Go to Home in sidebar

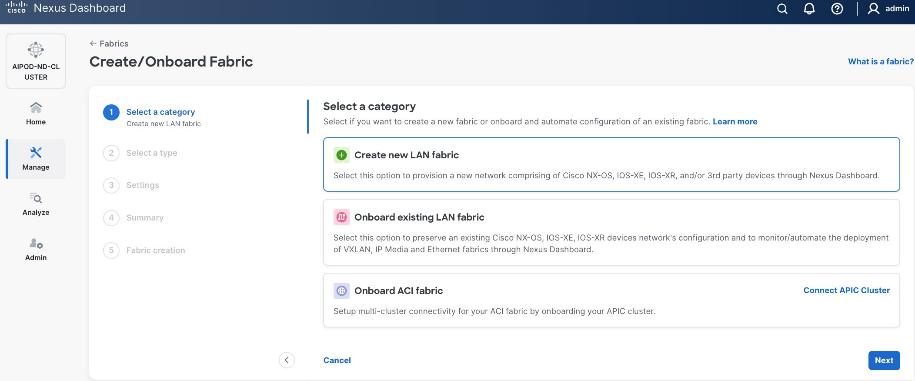tap(36, 114)
